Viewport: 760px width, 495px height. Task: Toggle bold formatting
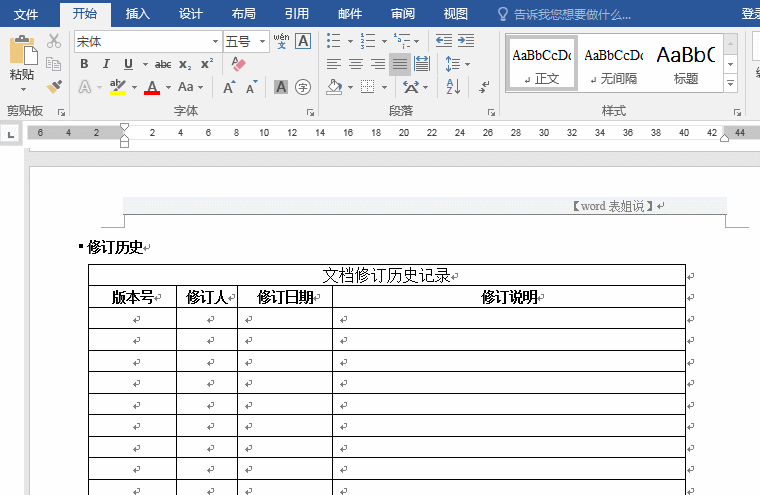click(x=84, y=64)
